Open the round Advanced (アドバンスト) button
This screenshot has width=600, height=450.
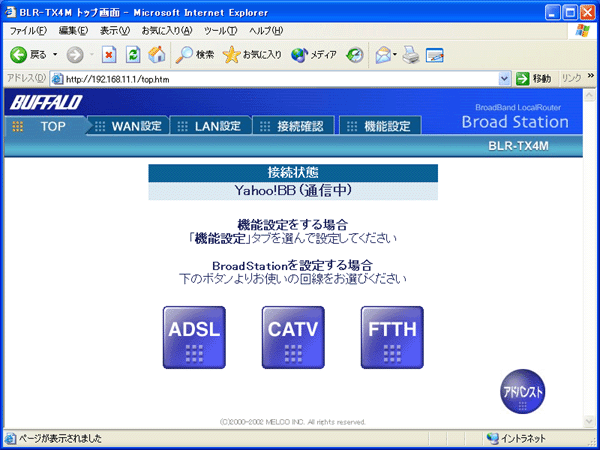[523, 392]
